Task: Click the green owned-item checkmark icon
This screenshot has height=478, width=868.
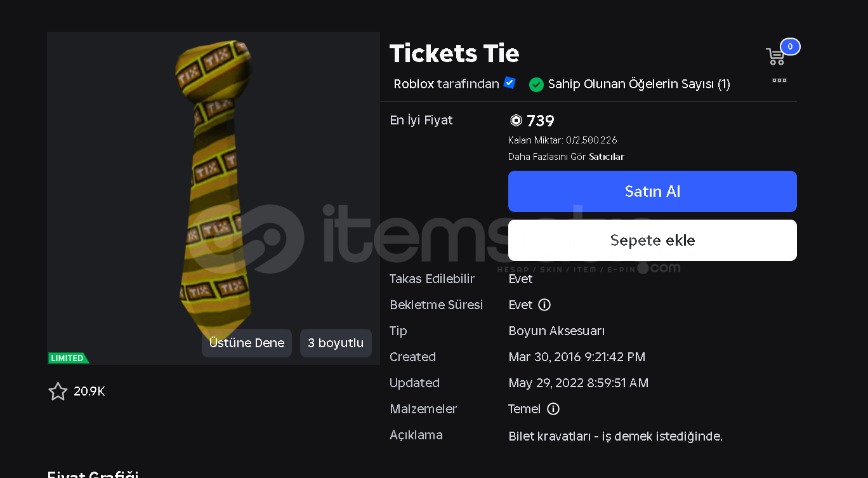Action: 537,84
